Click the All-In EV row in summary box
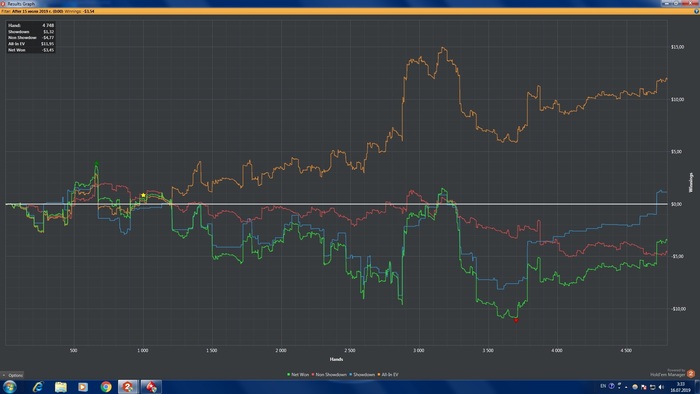 tap(31, 44)
